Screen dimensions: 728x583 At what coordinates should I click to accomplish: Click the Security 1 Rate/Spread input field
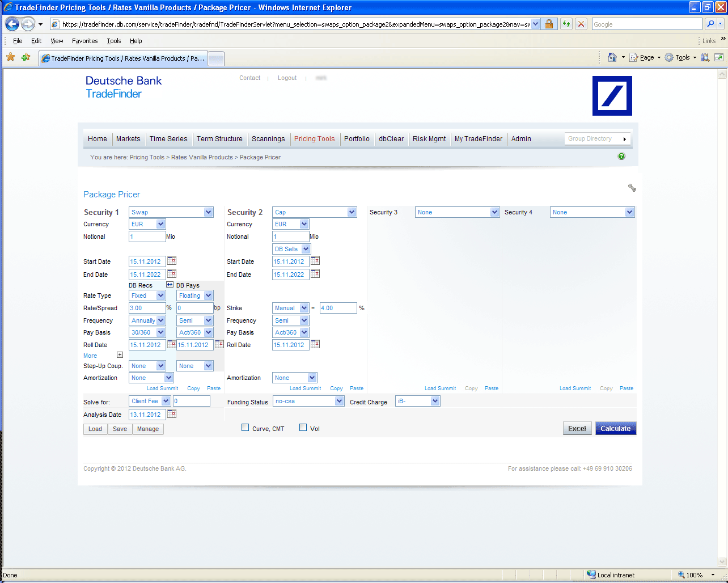tap(147, 308)
